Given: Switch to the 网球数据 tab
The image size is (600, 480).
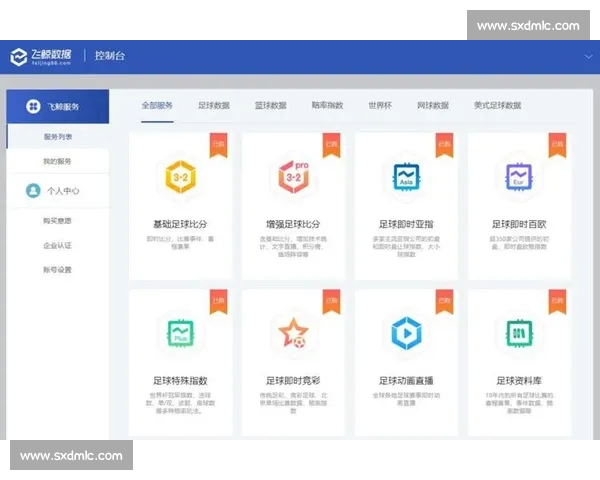Looking at the screenshot, I should click(x=433, y=105).
